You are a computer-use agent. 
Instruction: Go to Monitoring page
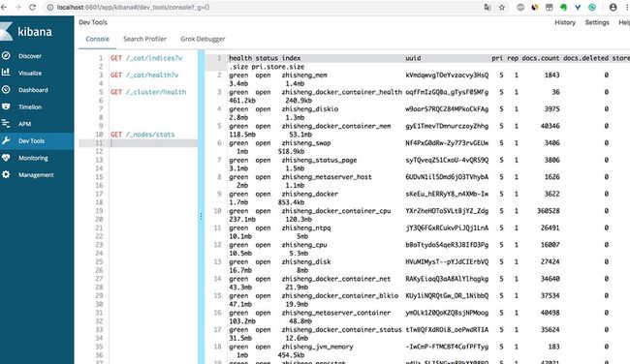pyautogui.click(x=33, y=158)
